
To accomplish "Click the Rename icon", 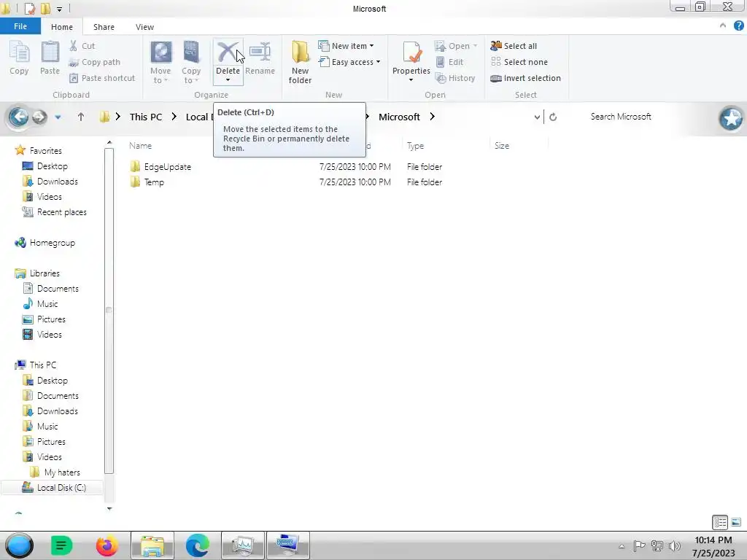I will point(260,52).
